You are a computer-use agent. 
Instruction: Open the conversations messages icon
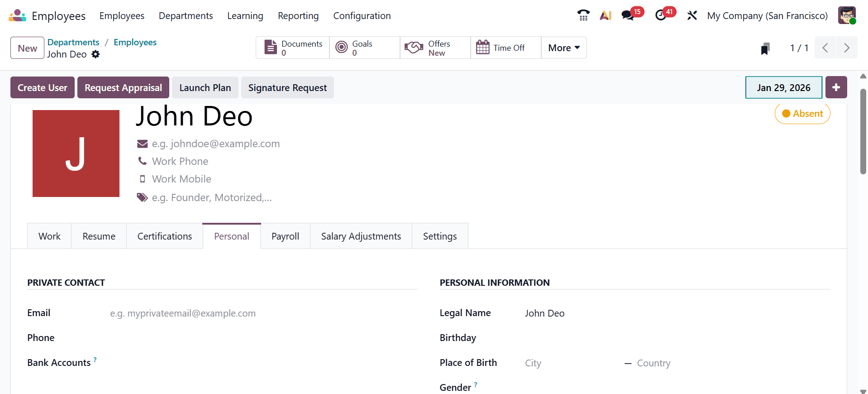point(628,15)
